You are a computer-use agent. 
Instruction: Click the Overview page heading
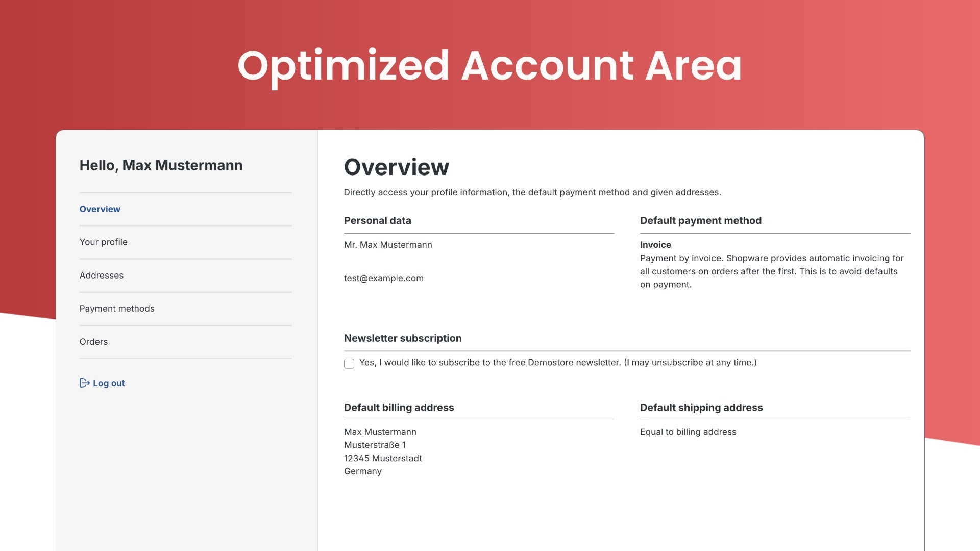(x=397, y=167)
